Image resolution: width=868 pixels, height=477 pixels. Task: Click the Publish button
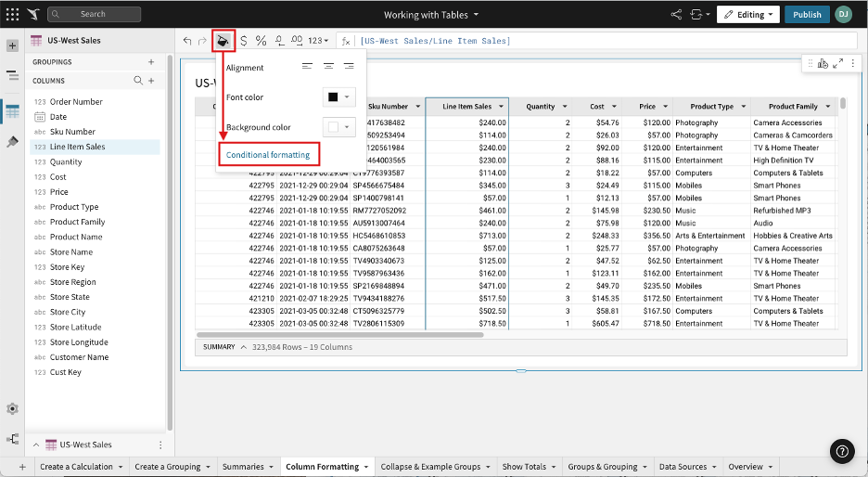(807, 15)
